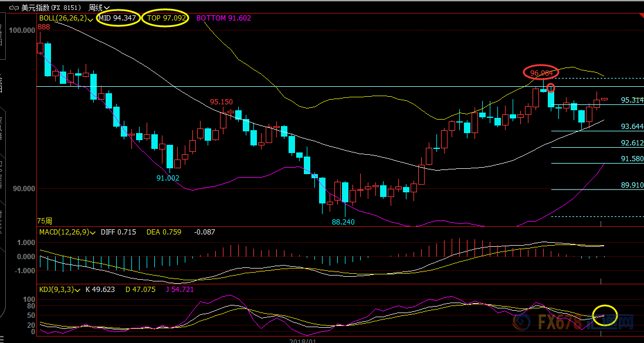Expand the BOLL(26,26,2) indicator dropdown

90,19
